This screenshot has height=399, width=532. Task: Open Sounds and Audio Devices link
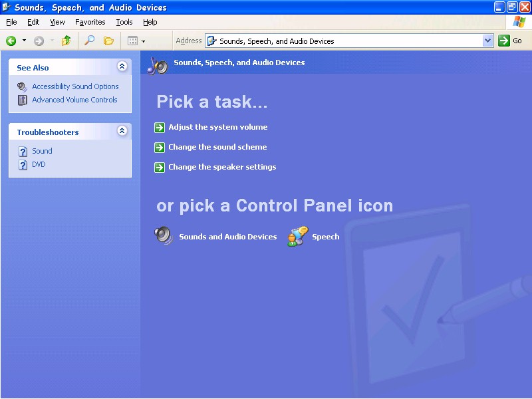228,237
